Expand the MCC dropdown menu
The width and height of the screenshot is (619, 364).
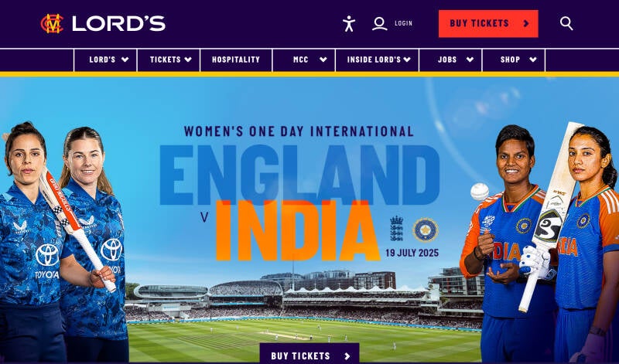[x=303, y=60]
